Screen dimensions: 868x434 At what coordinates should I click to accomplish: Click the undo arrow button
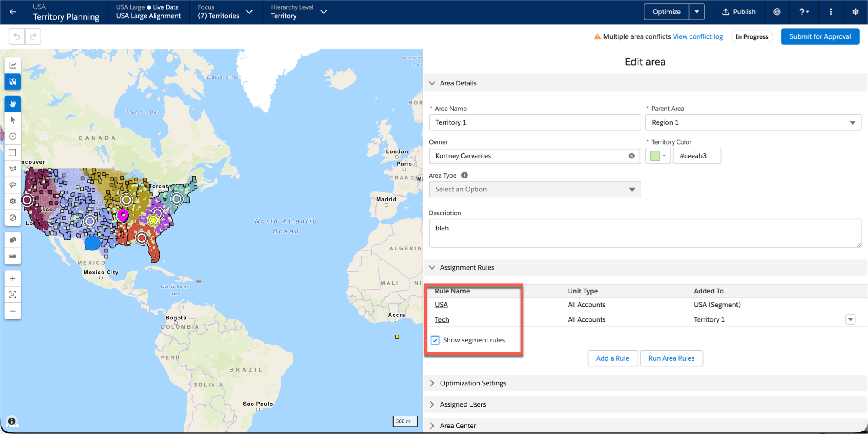pyautogui.click(x=17, y=36)
